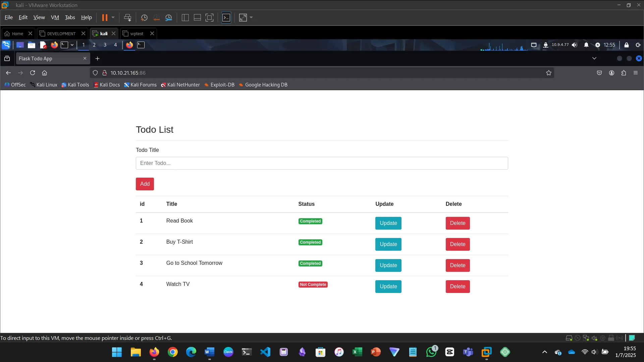Open the VM menu
644x362 pixels.
tap(55, 17)
